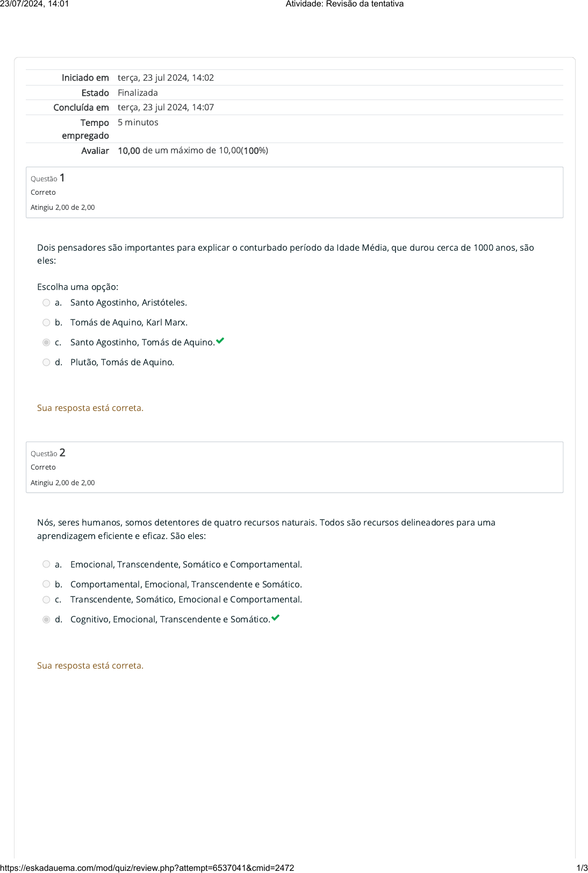Select radio option b. Tomás de Aquino, Karl Marx
Screen dimensions: 588x873
pos(46,323)
